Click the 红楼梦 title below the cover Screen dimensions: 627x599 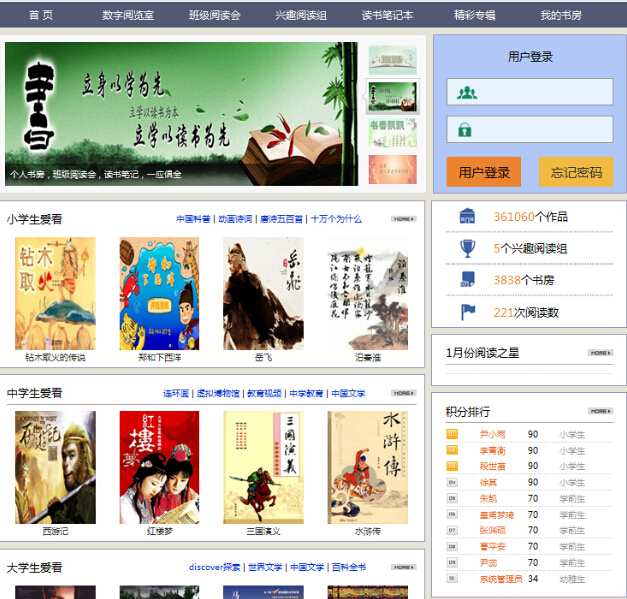[160, 531]
